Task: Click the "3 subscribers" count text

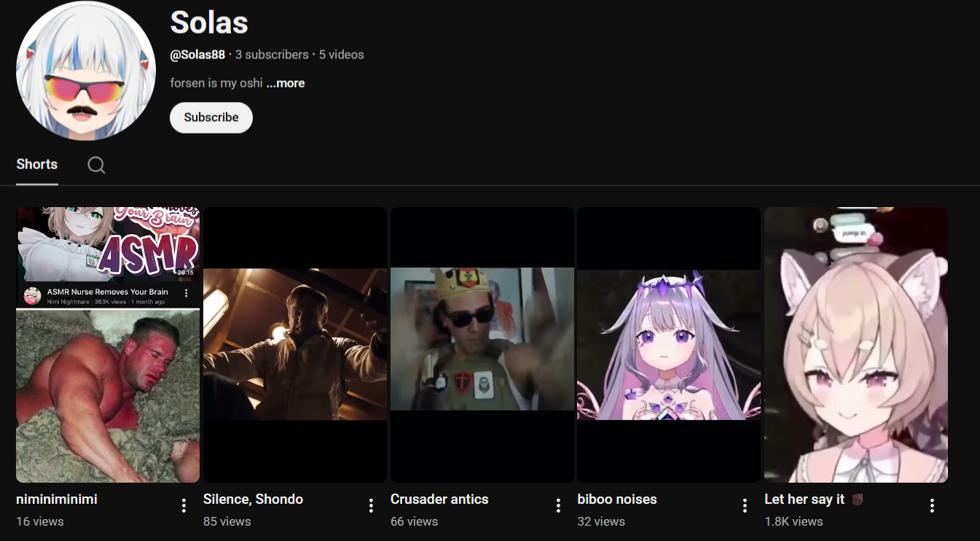Action: point(272,55)
